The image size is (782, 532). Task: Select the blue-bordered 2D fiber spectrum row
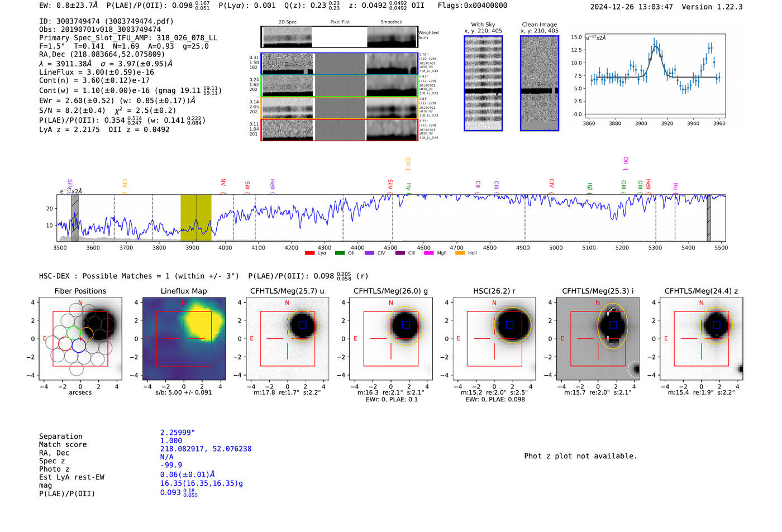340,64
